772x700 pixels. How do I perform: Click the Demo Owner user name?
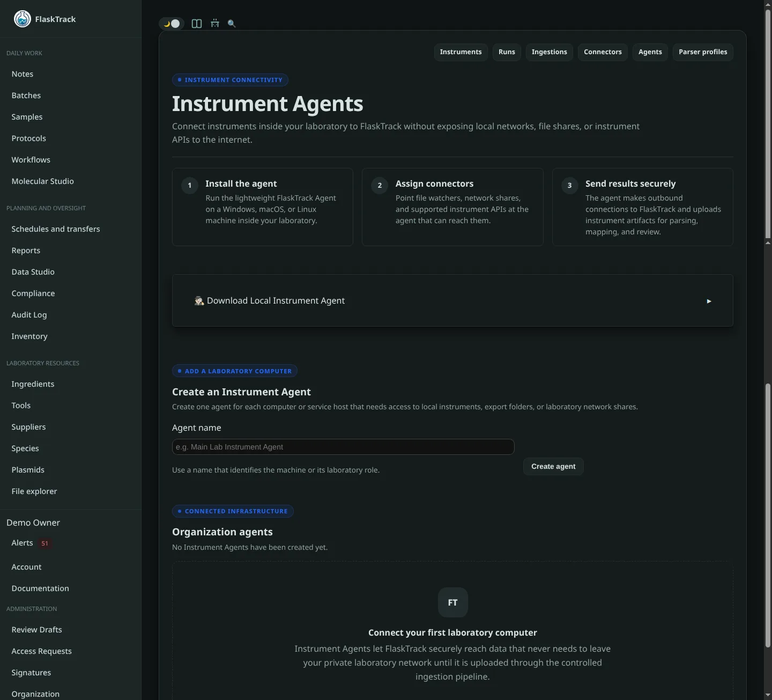click(33, 522)
